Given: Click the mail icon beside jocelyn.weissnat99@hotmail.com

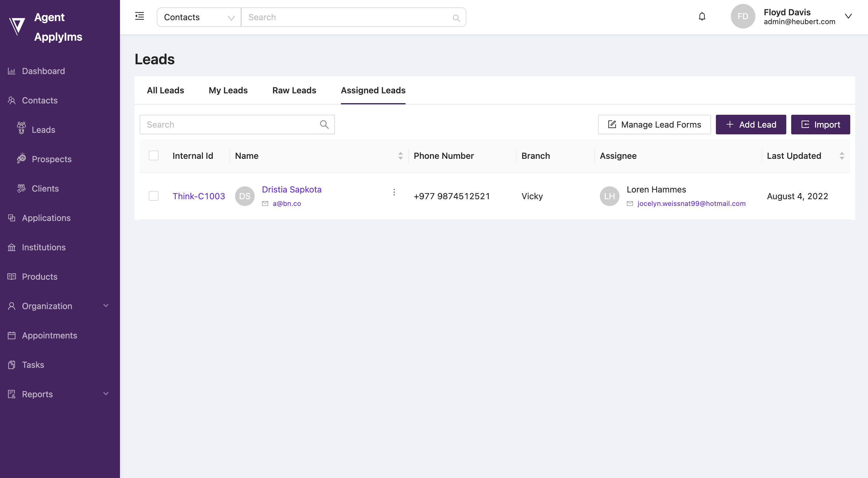Looking at the screenshot, I should [630, 204].
